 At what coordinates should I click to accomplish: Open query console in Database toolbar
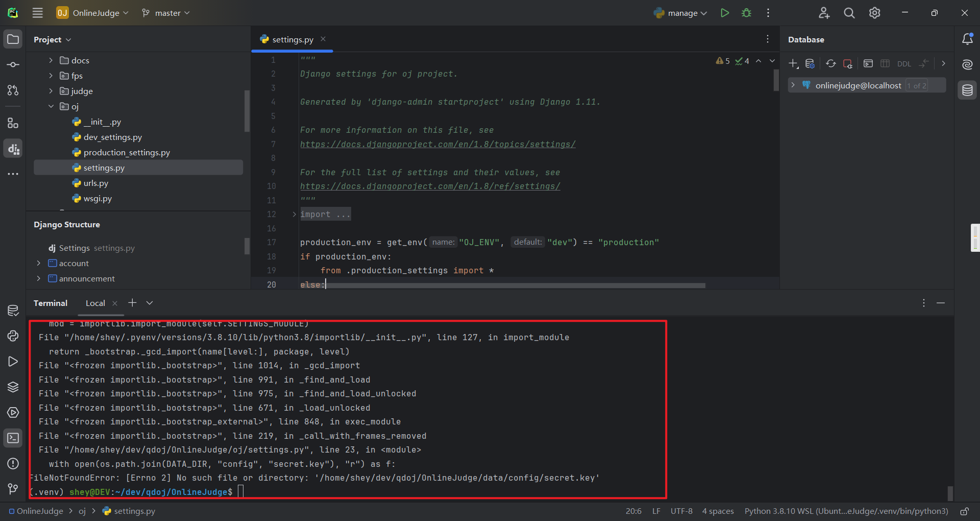click(x=868, y=63)
